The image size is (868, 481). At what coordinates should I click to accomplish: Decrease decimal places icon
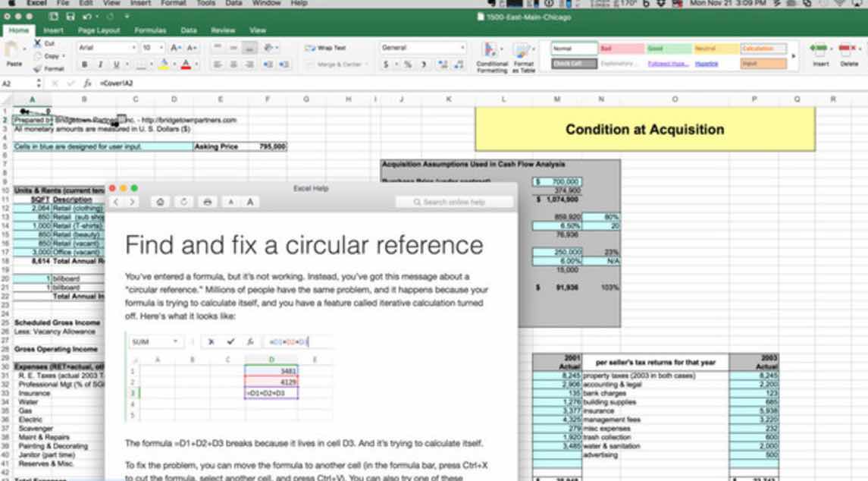459,64
